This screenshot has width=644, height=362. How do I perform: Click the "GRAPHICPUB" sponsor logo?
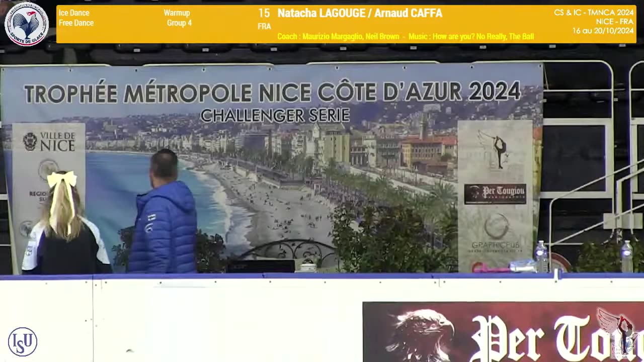tap(497, 234)
